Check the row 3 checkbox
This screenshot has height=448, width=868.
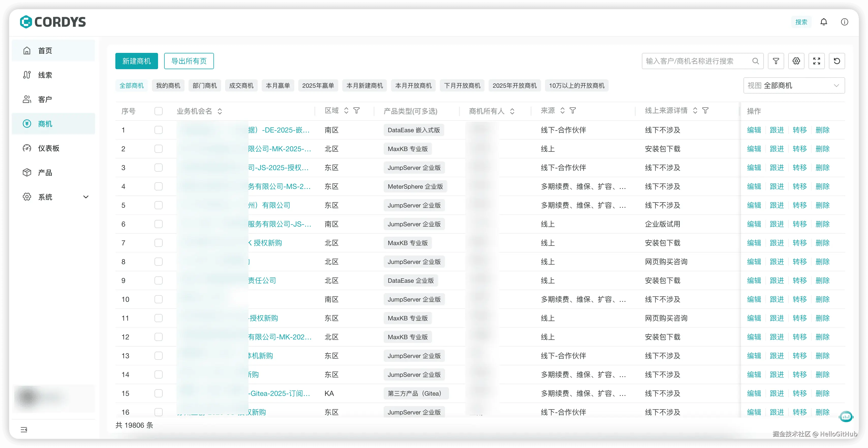pos(158,168)
